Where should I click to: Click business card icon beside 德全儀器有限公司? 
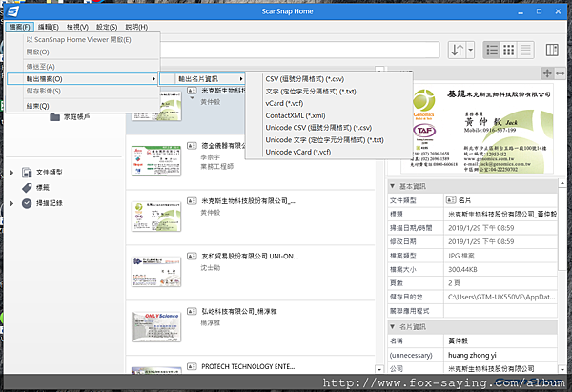(x=192, y=146)
